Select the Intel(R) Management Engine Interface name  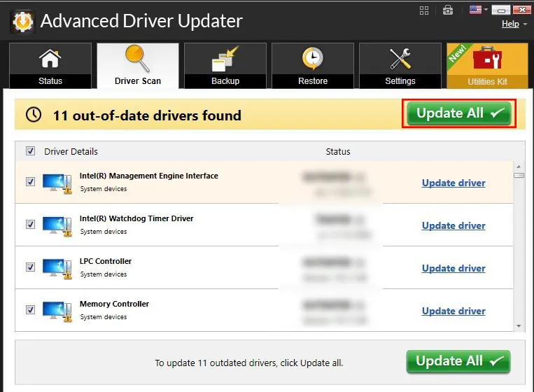[149, 176]
